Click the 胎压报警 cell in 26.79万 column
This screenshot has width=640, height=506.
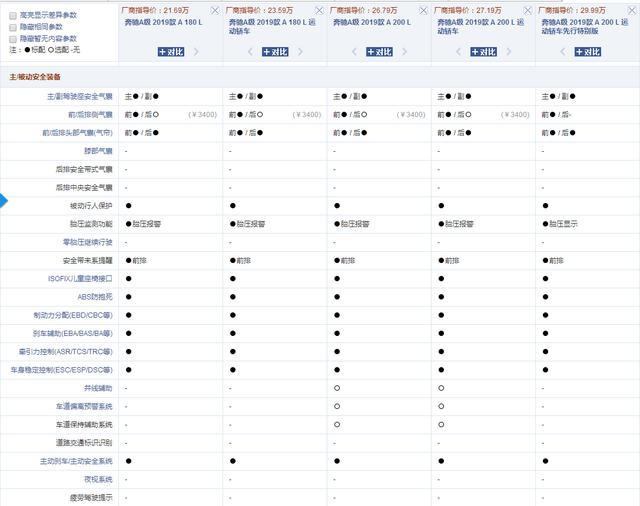[x=352, y=224]
